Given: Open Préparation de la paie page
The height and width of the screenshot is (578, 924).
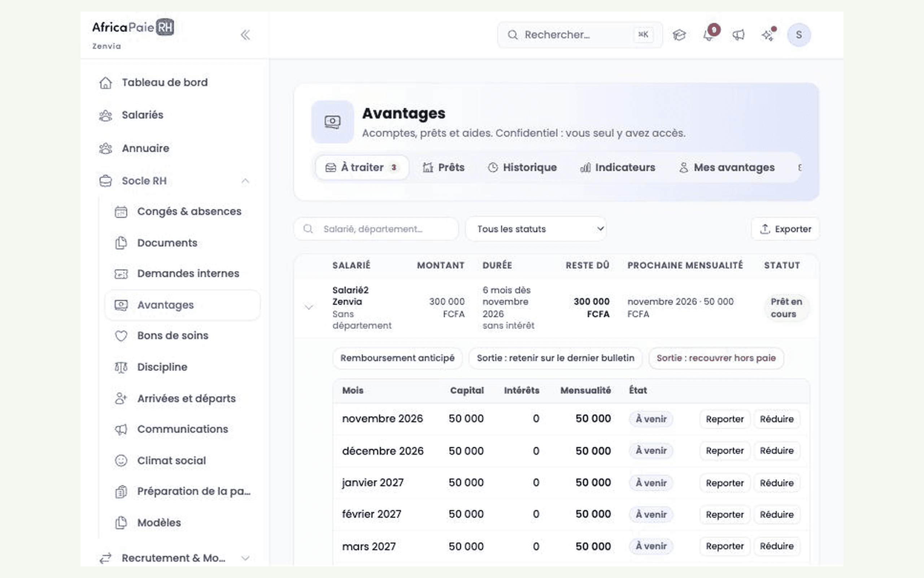Looking at the screenshot, I should [183, 492].
